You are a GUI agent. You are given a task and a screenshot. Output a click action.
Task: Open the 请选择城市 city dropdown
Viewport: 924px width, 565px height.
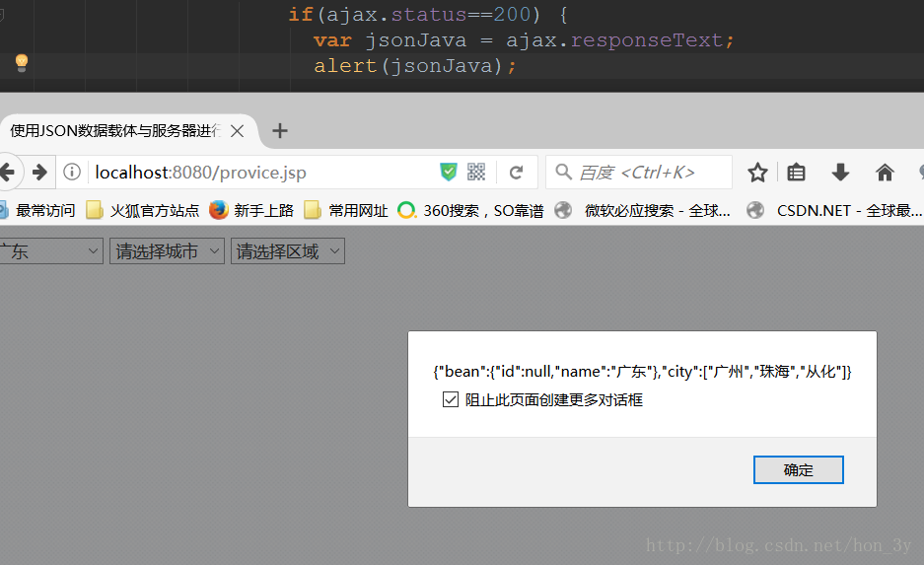(x=167, y=251)
